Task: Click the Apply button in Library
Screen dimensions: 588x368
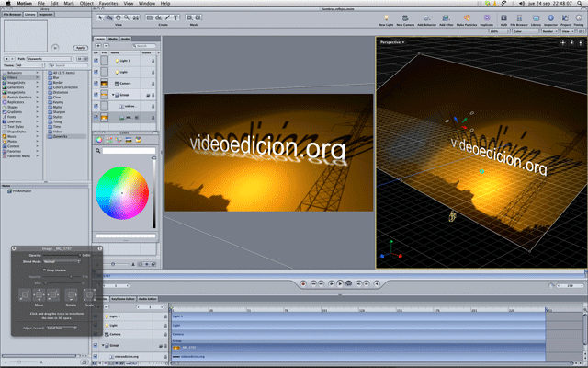Action: tap(80, 46)
